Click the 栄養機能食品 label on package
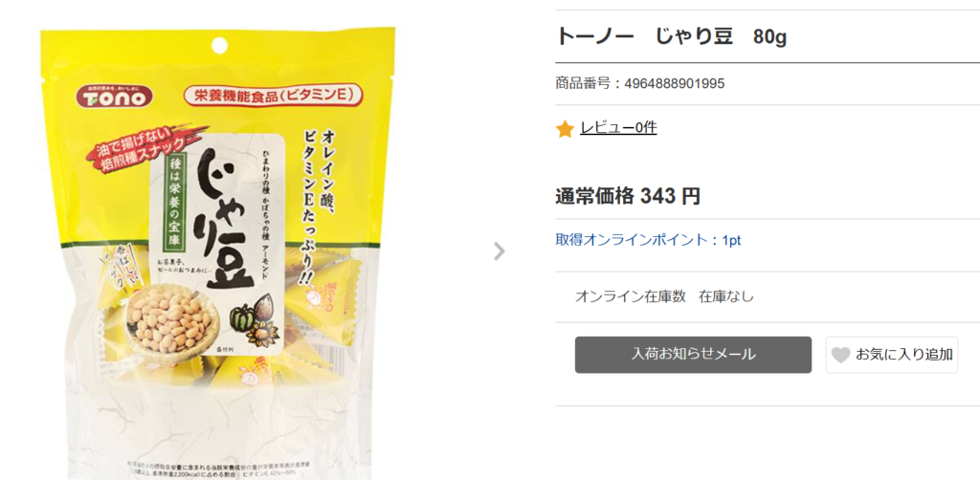This screenshot has height=480, width=980. 274,96
